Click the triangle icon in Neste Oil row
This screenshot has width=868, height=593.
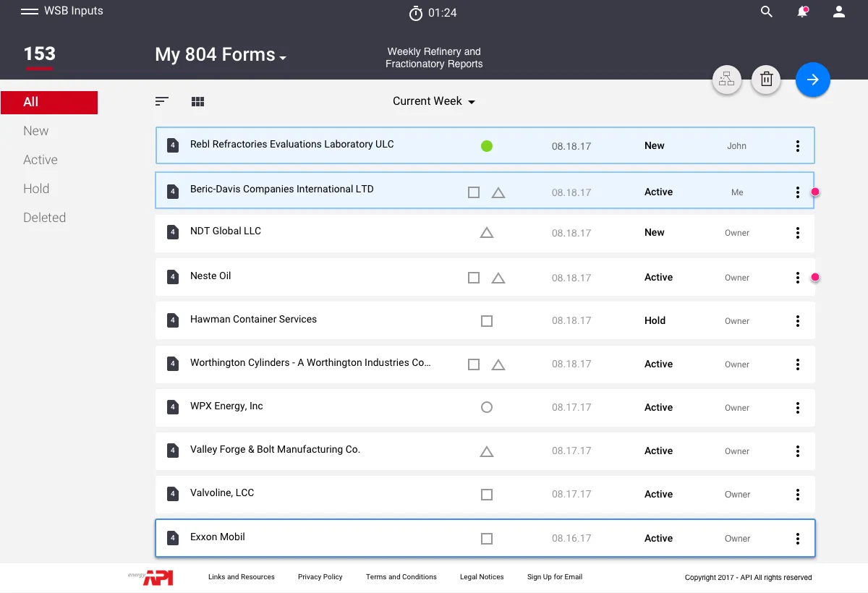click(498, 278)
